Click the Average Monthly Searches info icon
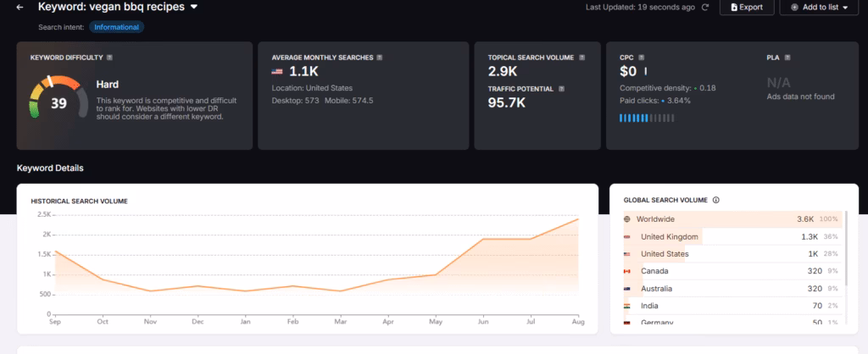Image resolution: width=868 pixels, height=354 pixels. [x=379, y=58]
